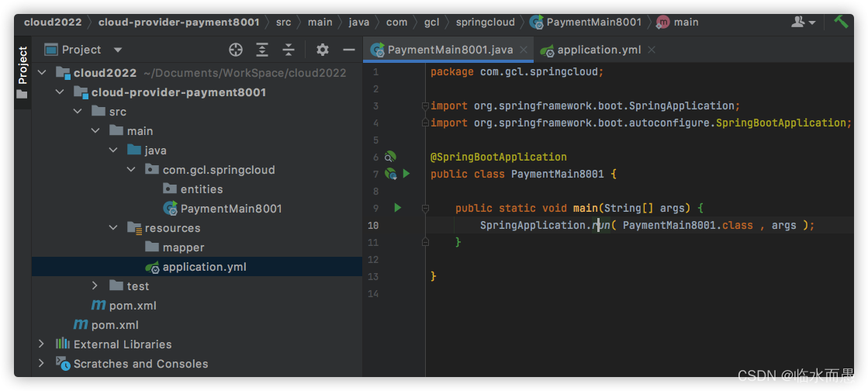Switch to PaymentMain8001.java editor tab

click(450, 50)
